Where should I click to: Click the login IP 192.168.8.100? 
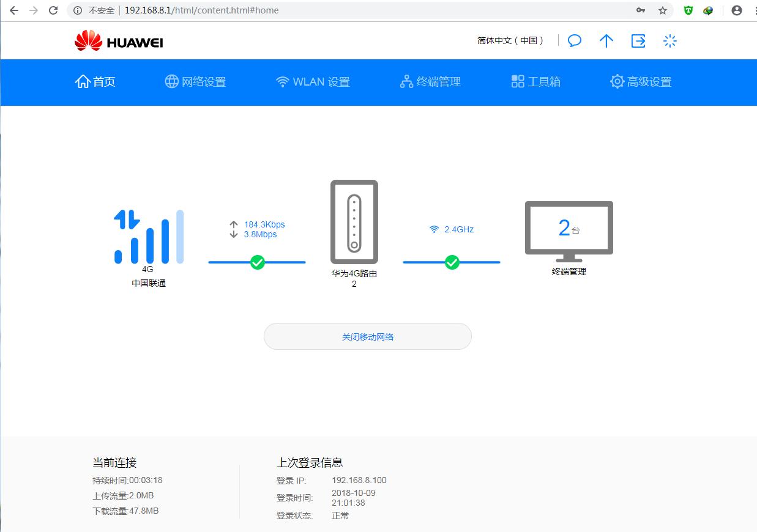point(359,481)
